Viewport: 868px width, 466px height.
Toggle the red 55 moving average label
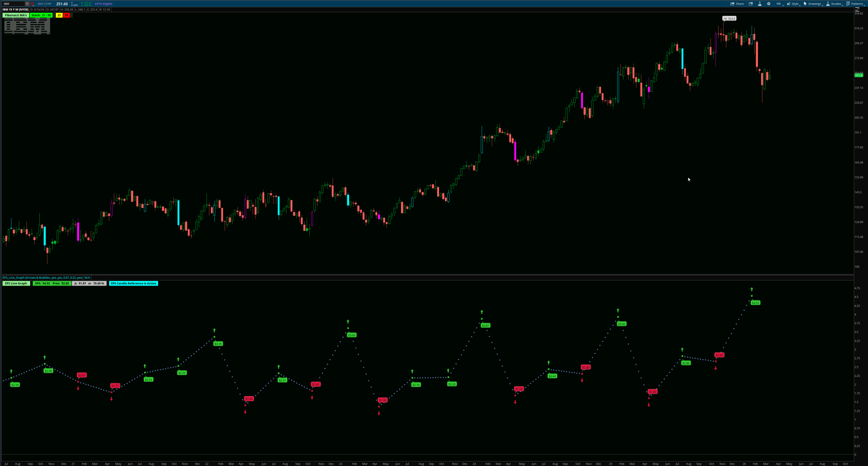coord(66,15)
